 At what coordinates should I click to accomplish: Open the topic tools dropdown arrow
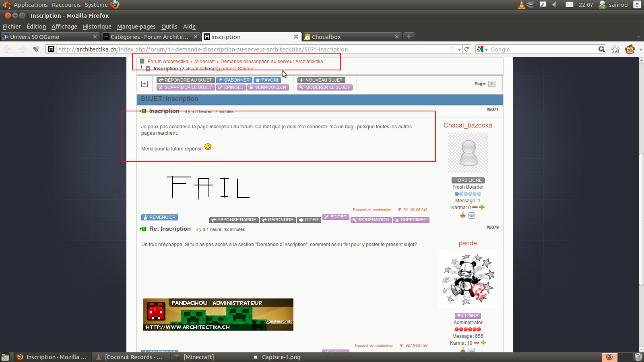[x=144, y=84]
